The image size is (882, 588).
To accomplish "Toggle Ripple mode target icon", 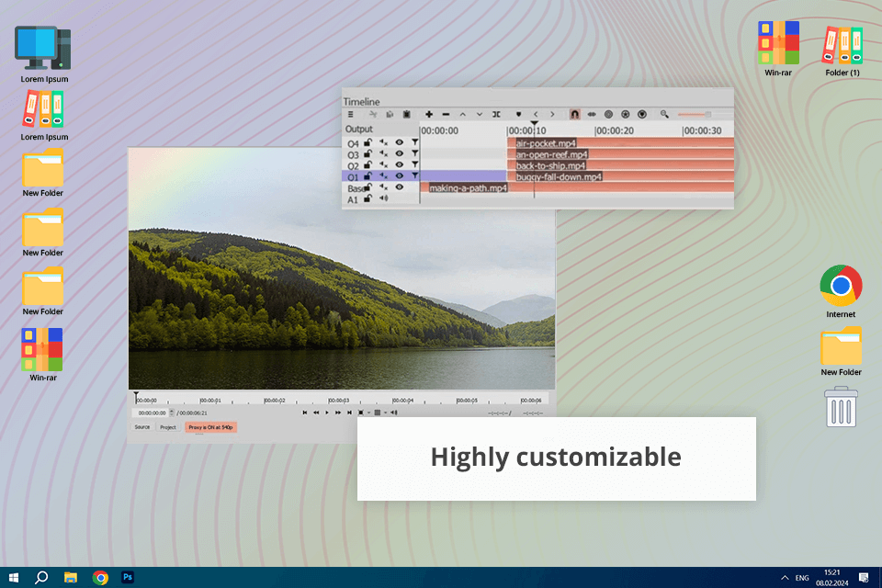I will coord(608,114).
